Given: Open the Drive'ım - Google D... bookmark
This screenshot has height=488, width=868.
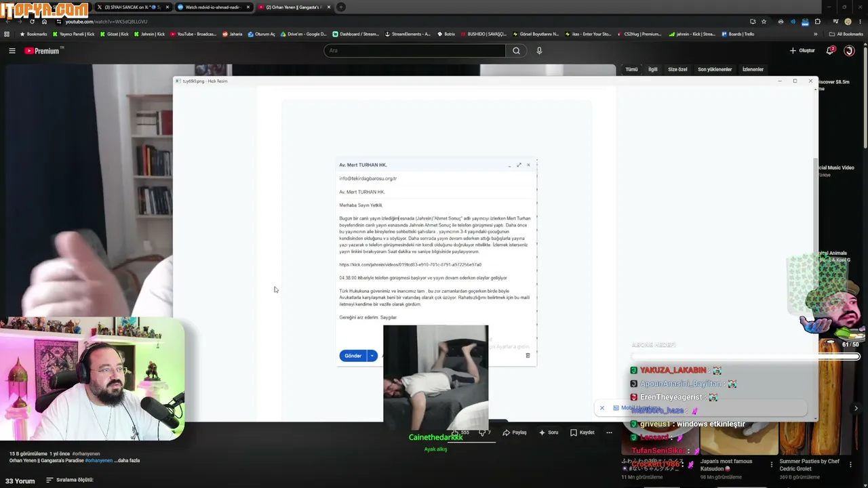Looking at the screenshot, I should [303, 34].
